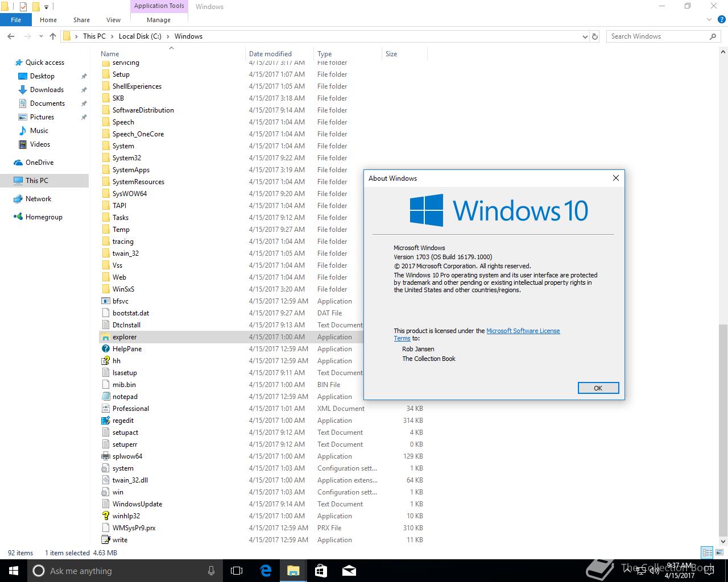728x582 pixels.
Task: Close the About Windows dialog
Action: click(615, 178)
